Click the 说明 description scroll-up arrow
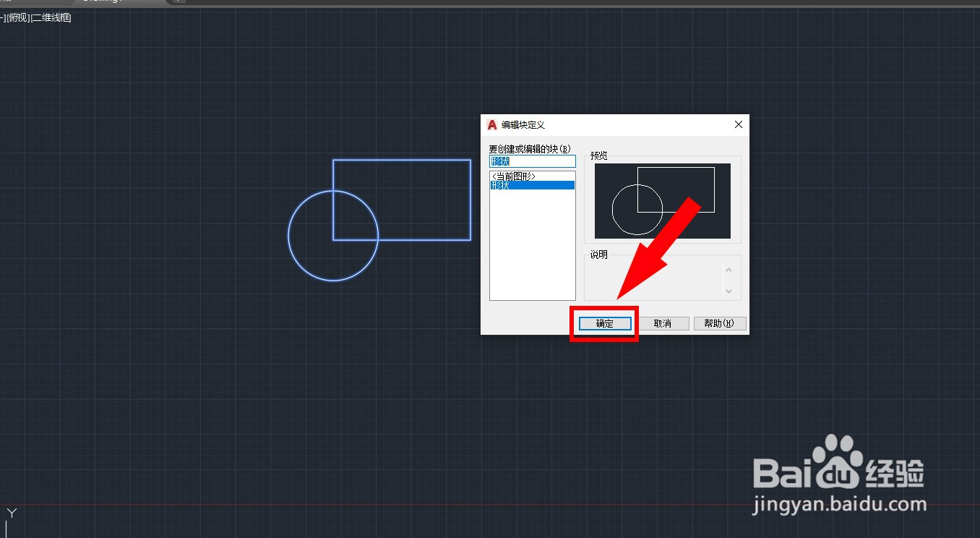Viewport: 980px width, 538px height. 728,270
